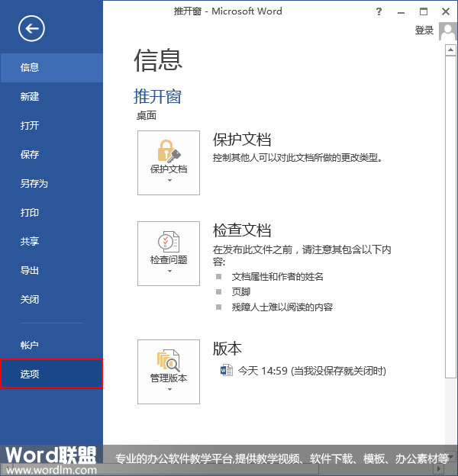Click the 管理版本 icon button
The width and height of the screenshot is (458, 476).
169,372
